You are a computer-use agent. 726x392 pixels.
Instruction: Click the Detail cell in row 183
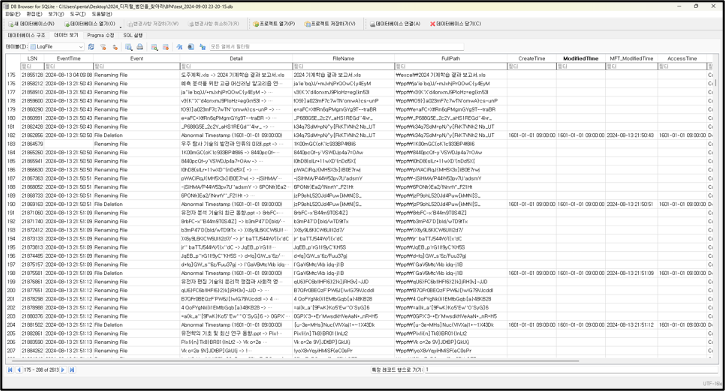236,144
